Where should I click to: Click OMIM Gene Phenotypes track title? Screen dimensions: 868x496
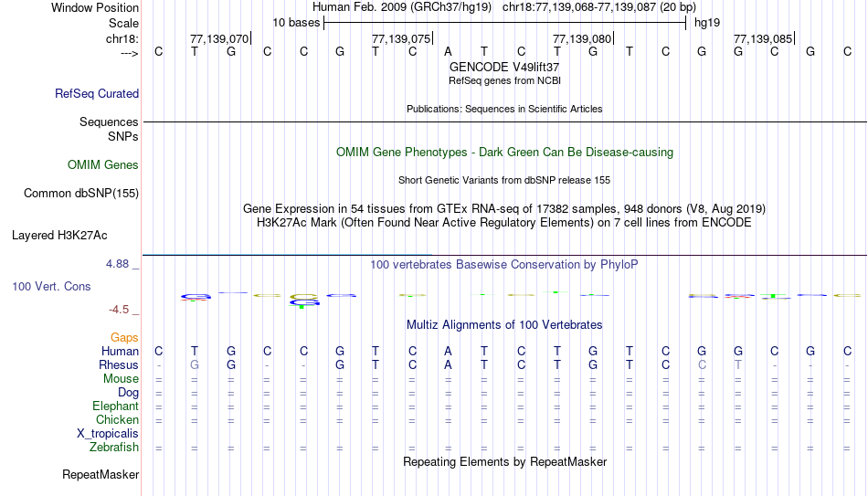[504, 153]
